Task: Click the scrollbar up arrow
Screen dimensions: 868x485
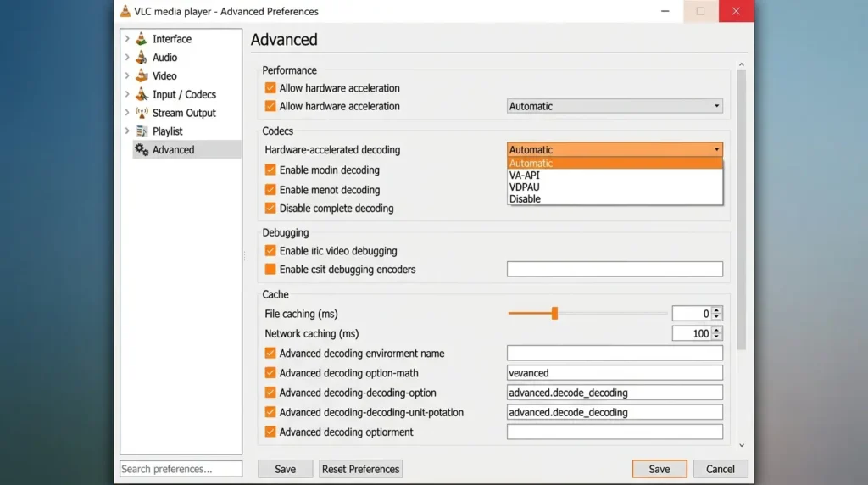Action: (x=741, y=64)
